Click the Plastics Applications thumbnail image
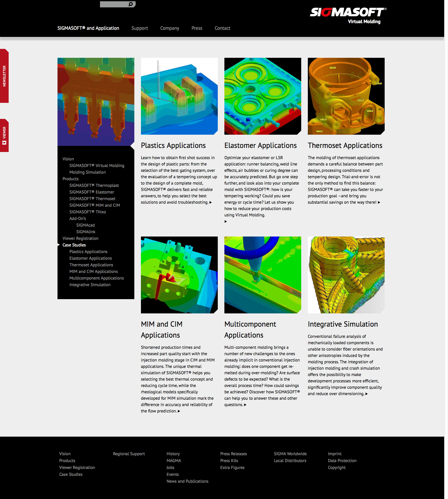Screen dimensions: 448x499 pos(179,96)
